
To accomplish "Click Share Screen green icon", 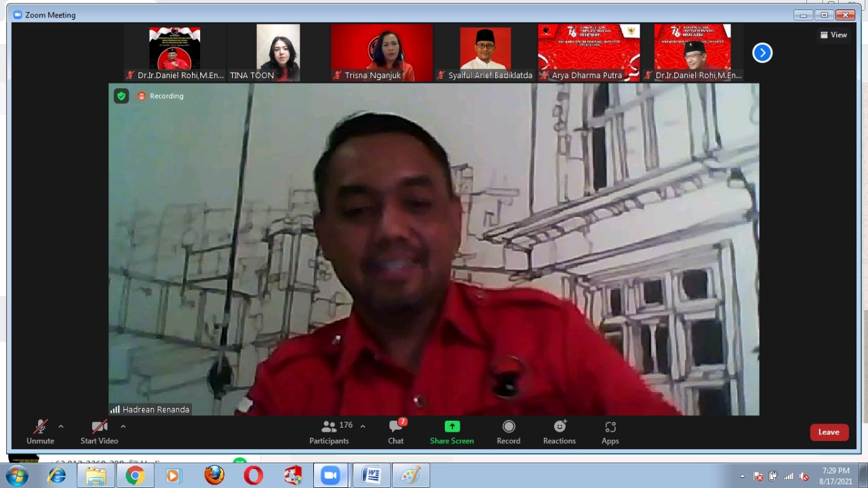I will click(x=452, y=427).
